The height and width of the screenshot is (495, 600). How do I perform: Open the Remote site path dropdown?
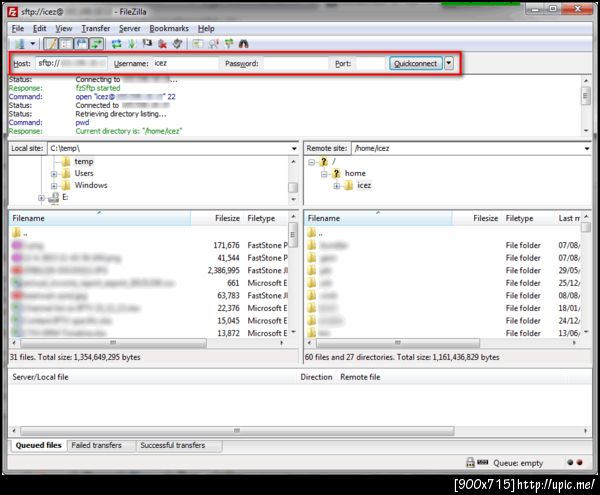tap(587, 148)
